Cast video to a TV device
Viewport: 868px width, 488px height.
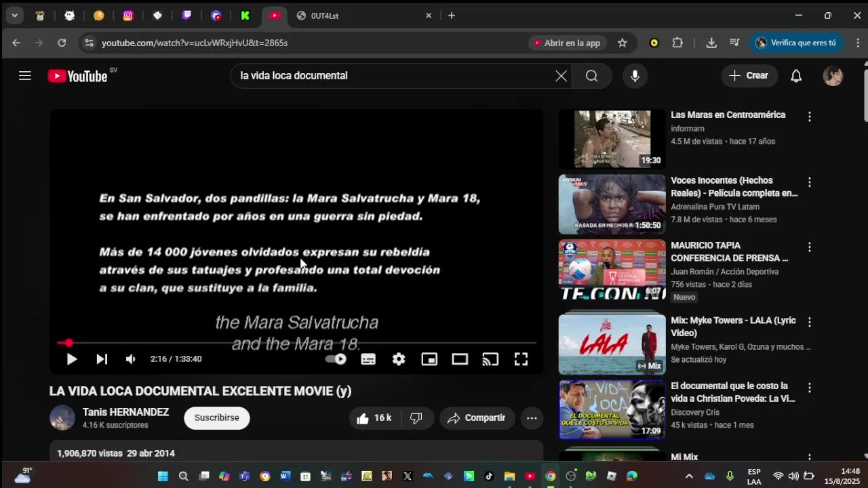coord(490,359)
